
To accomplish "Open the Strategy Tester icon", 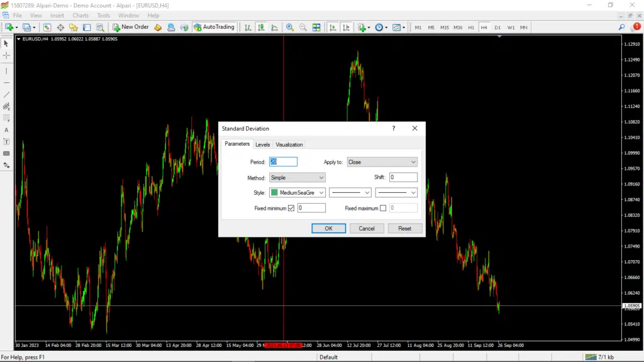I will (100, 28).
